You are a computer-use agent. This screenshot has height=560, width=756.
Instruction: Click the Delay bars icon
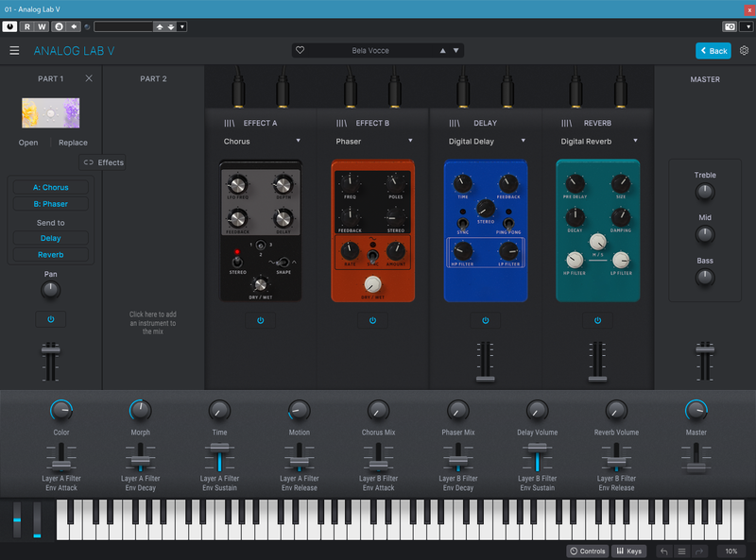pos(455,124)
